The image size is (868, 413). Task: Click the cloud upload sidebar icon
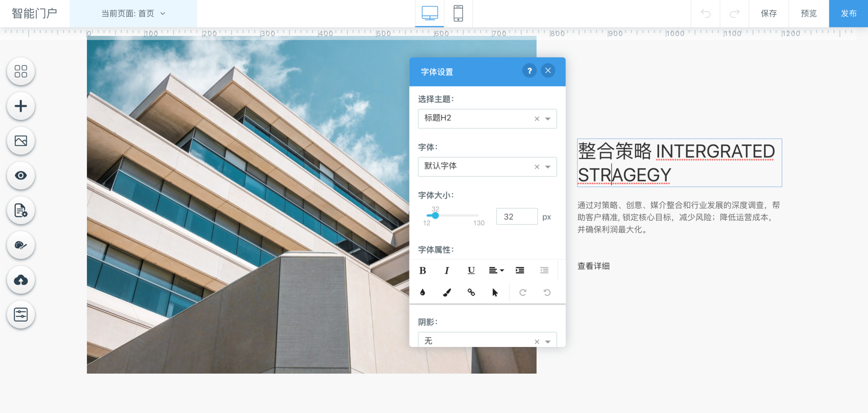[21, 280]
